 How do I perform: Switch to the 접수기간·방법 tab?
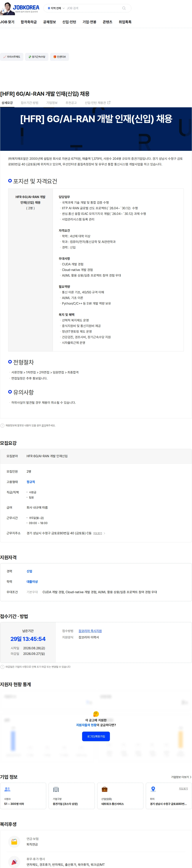[x=30, y=103]
